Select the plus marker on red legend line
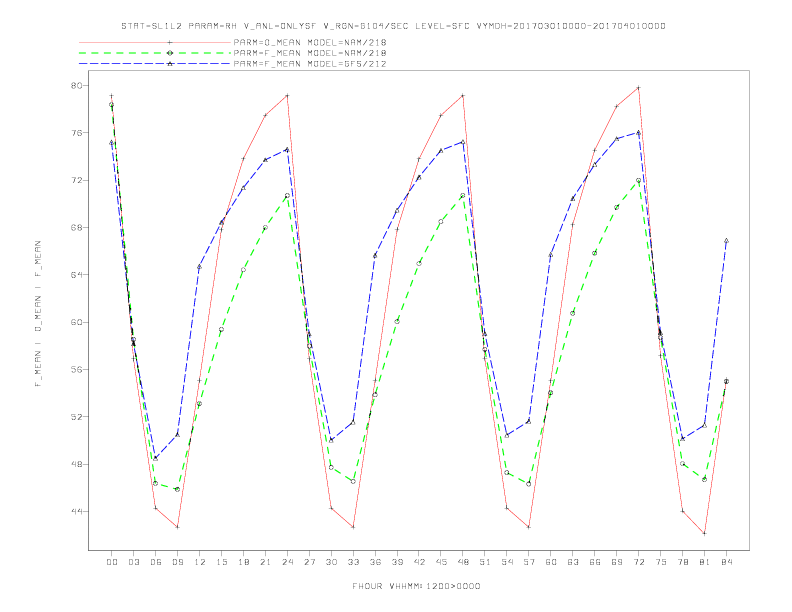 (170, 42)
